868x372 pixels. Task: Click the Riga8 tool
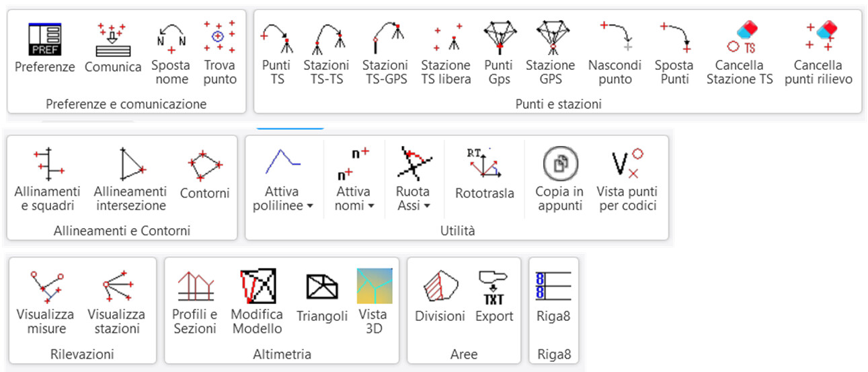click(553, 287)
